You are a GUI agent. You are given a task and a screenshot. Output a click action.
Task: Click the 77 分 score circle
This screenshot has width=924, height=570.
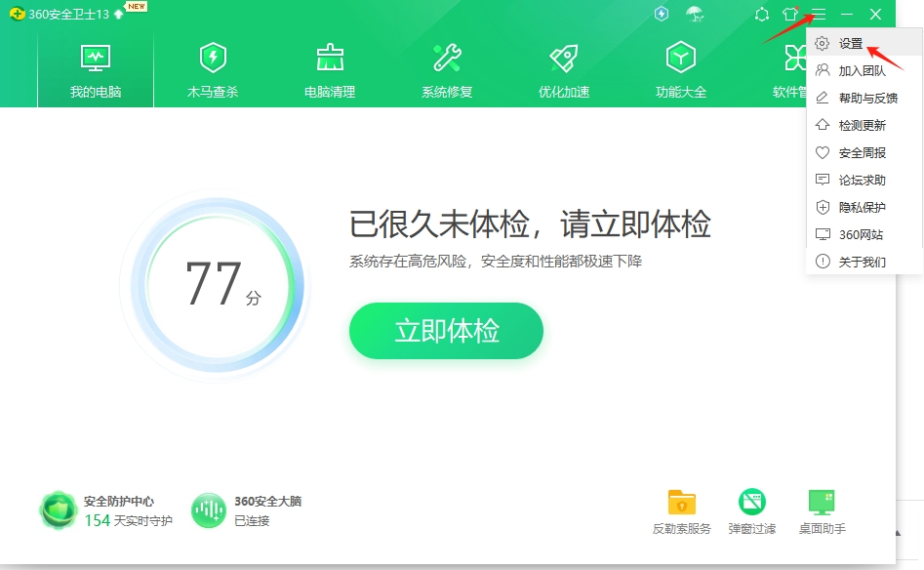[x=218, y=286]
